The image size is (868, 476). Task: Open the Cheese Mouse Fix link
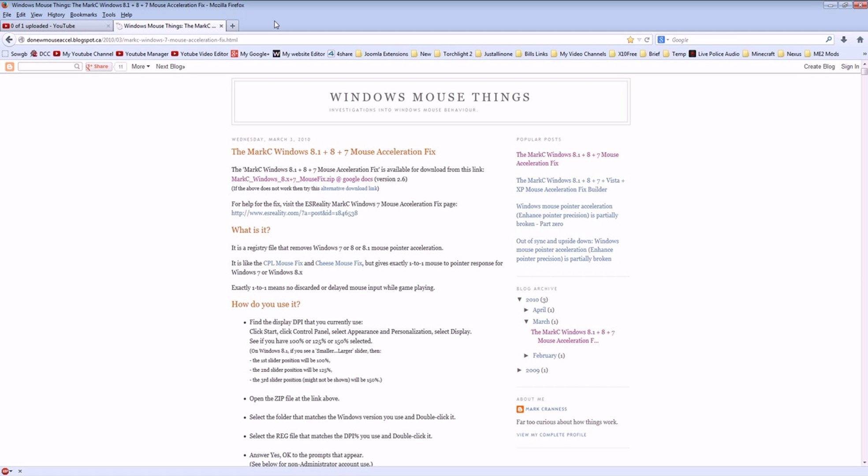coord(338,263)
